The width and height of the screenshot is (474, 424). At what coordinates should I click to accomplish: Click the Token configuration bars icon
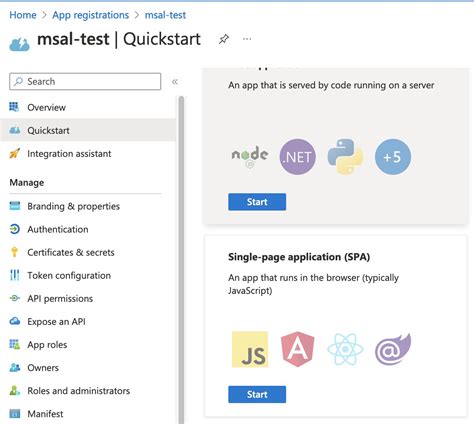tap(14, 275)
